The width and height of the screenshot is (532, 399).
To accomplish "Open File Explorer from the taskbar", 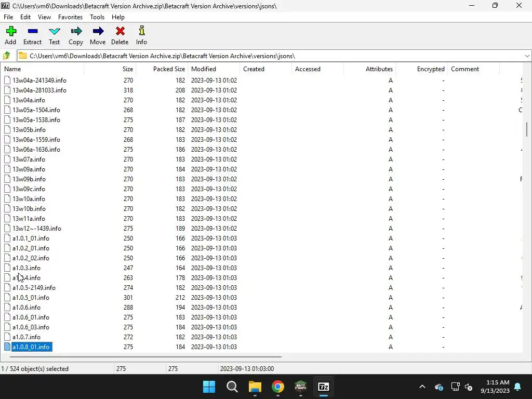I will [255, 387].
